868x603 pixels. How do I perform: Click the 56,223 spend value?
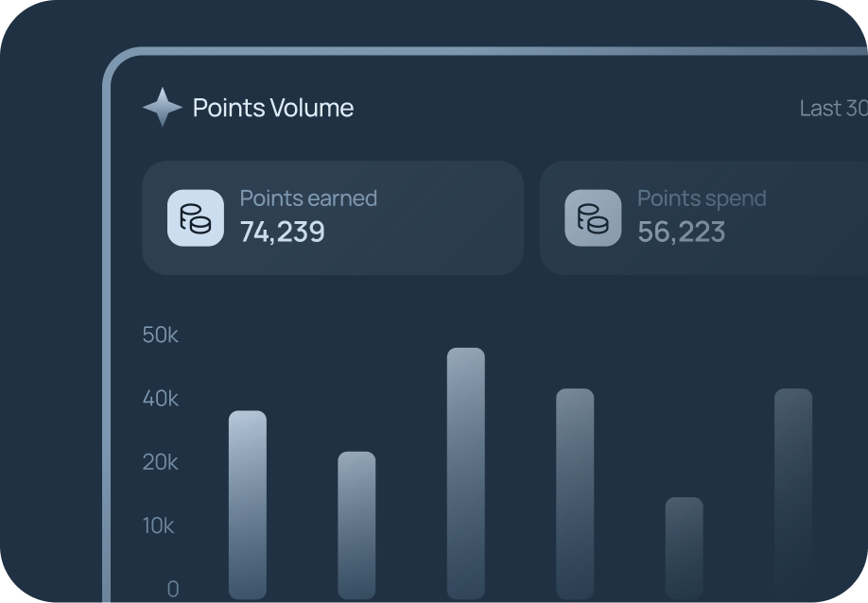point(681,232)
